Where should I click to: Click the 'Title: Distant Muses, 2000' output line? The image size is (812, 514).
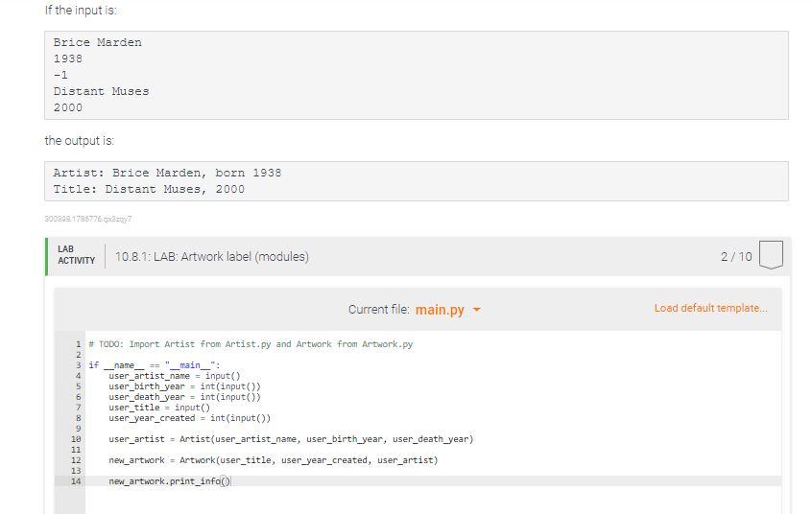149,190
